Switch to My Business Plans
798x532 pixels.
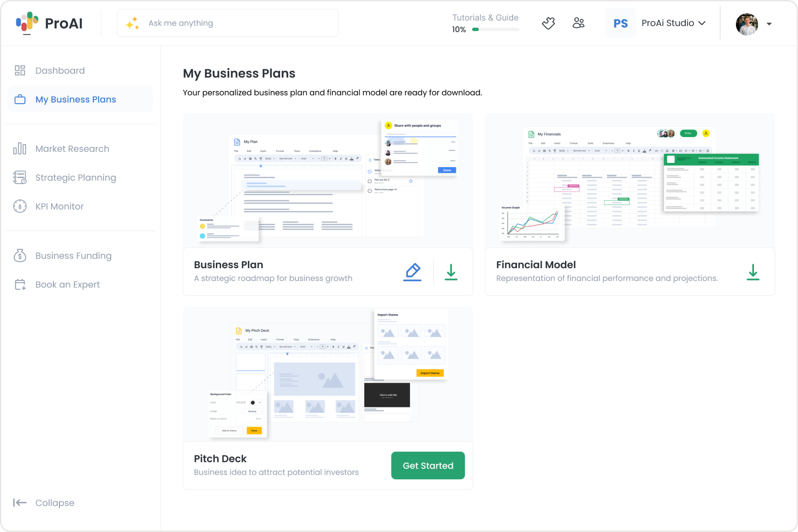76,99
